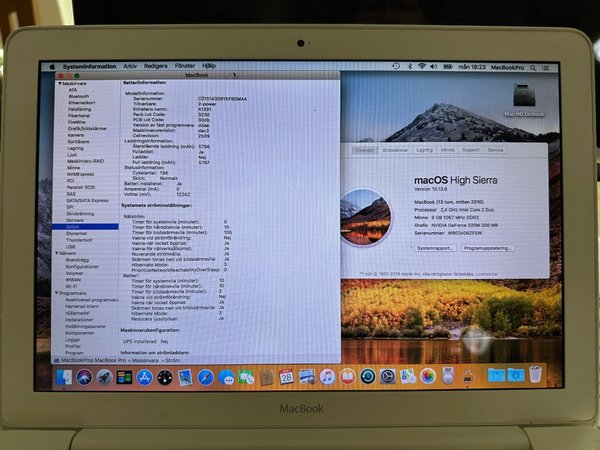Open the Photos app dock icon
The image size is (600, 450).
(x=428, y=376)
